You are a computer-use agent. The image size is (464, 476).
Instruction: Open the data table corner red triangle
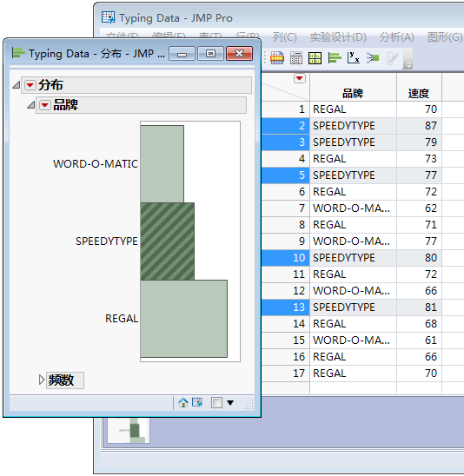[x=300, y=78]
